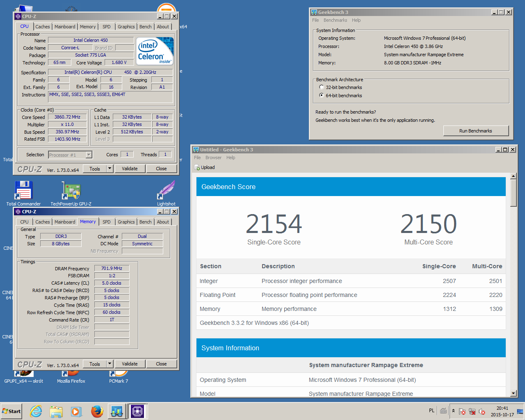525x420 pixels.
Task: Click scrollbar up arrow in Geekbench results
Action: (x=513, y=176)
